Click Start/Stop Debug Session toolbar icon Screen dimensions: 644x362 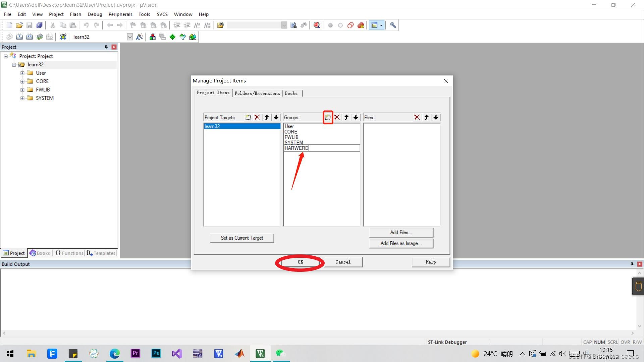(317, 25)
